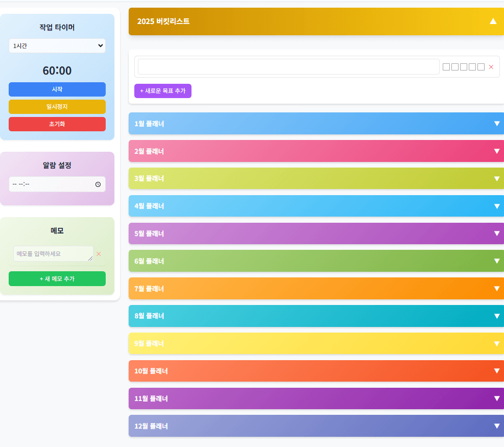Viewport: 504px width, 447px height.
Task: Expand the 8월 플래너 arrow
Action: click(497, 316)
